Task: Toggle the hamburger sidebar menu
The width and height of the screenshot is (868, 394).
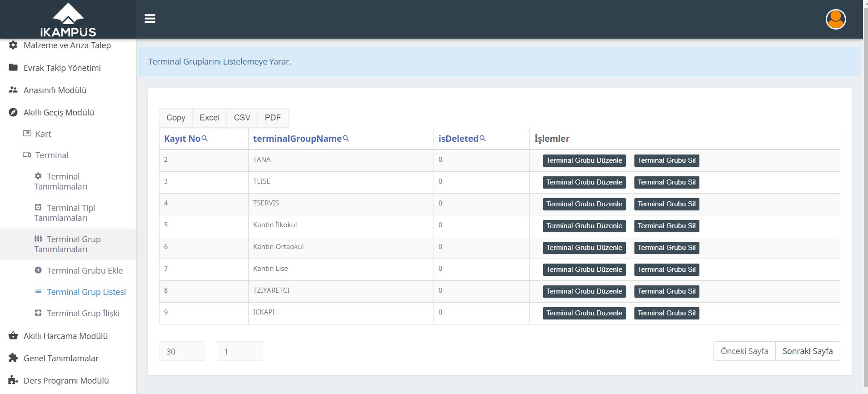Action: 150,19
